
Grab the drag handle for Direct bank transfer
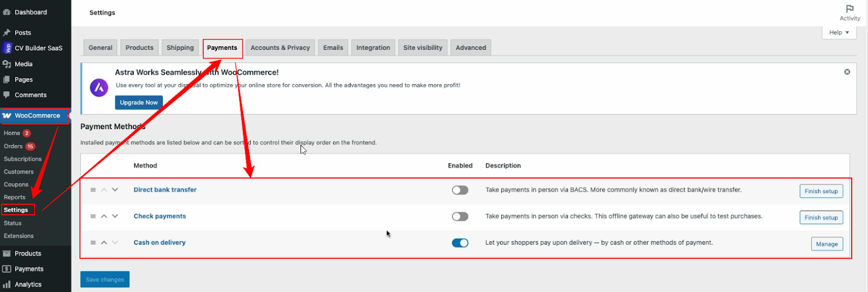[x=93, y=190]
